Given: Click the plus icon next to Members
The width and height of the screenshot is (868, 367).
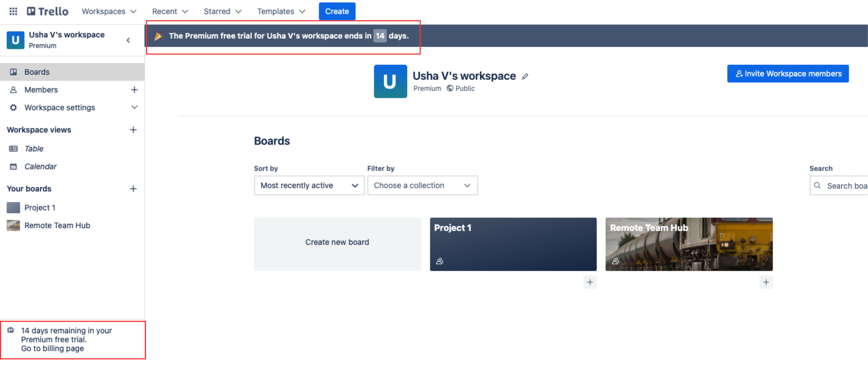Looking at the screenshot, I should (134, 90).
